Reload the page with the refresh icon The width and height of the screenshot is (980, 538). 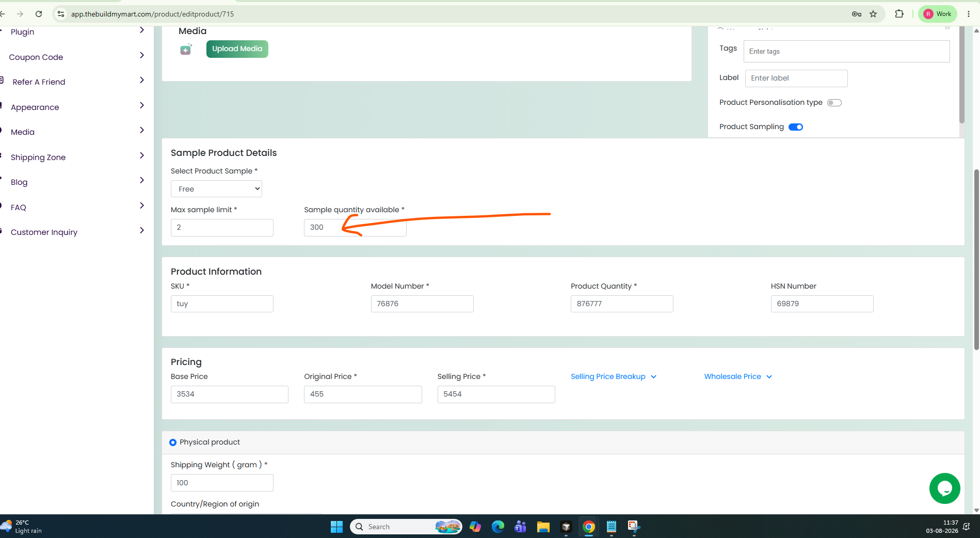pos(39,14)
